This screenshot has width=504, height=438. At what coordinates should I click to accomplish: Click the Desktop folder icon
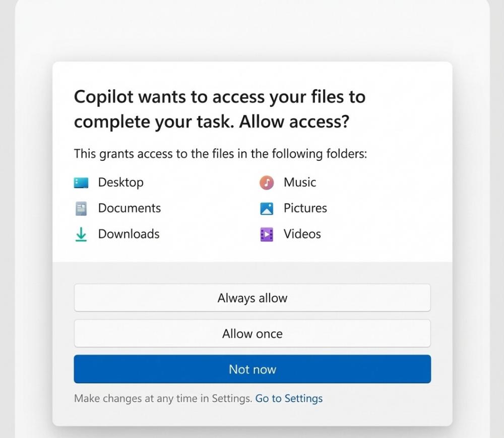(x=81, y=182)
